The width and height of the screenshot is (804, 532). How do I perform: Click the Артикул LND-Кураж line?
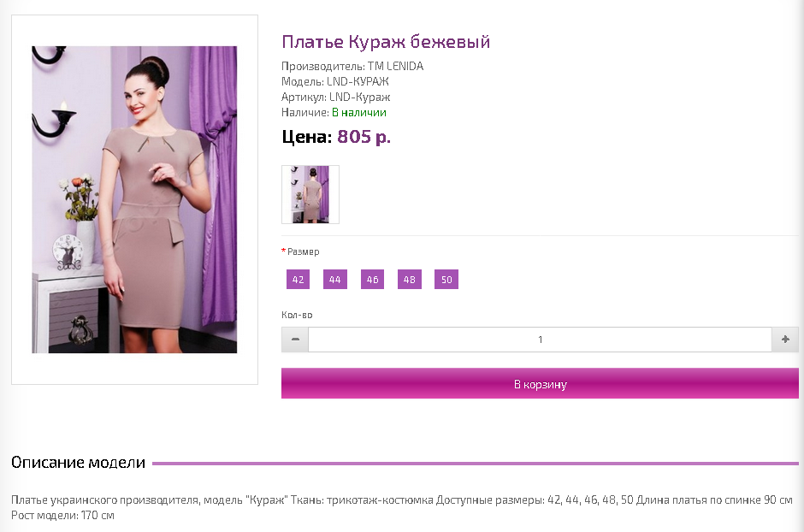(x=335, y=97)
